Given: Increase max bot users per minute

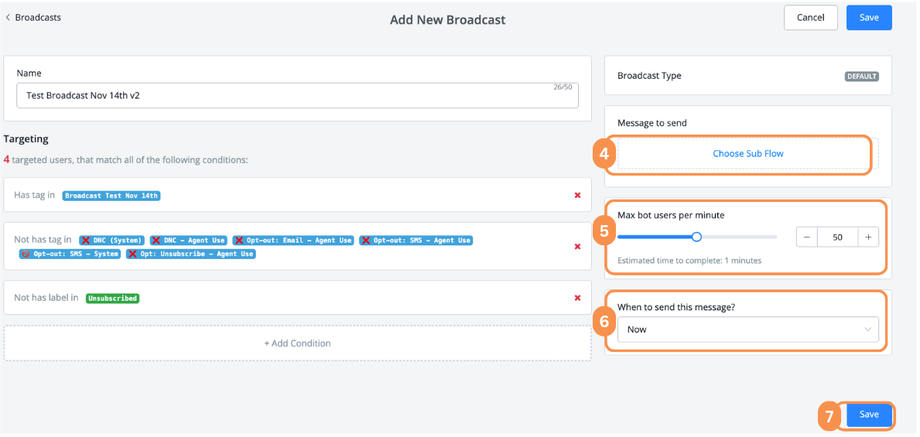Looking at the screenshot, I should pos(868,237).
